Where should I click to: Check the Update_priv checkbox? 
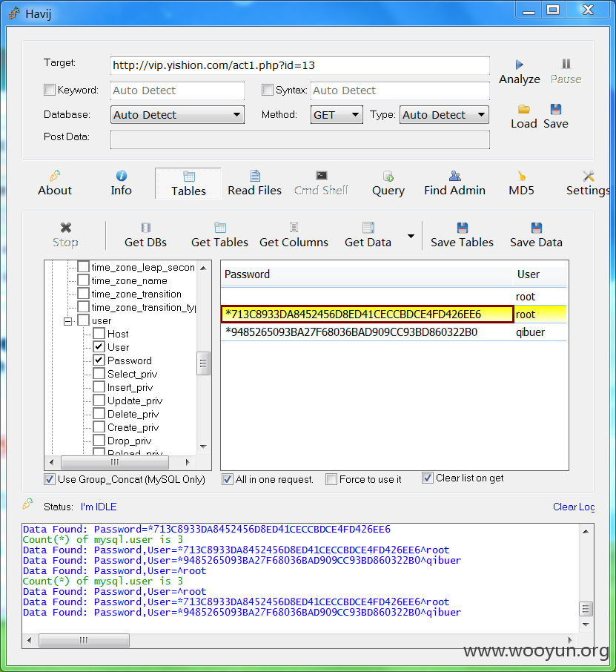click(99, 401)
